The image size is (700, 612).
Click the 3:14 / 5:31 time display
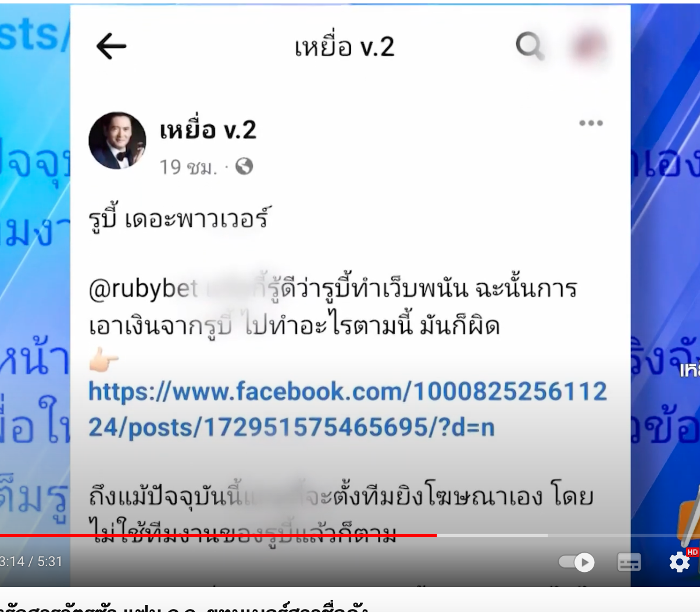31,561
